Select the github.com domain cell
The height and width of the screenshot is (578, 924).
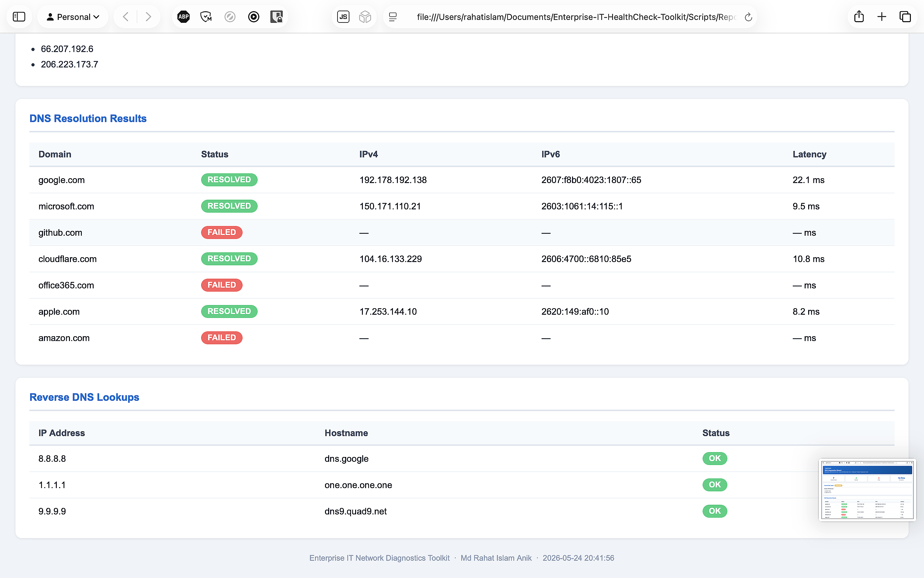[x=60, y=233]
